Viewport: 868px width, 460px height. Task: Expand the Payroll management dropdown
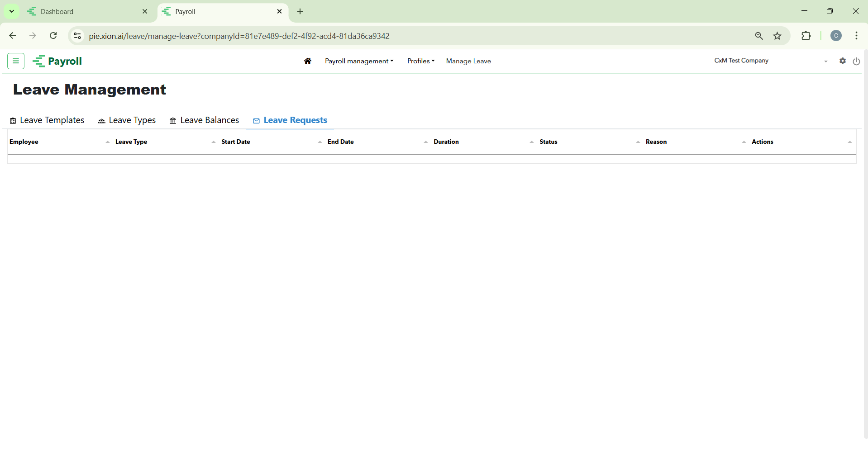pos(359,61)
